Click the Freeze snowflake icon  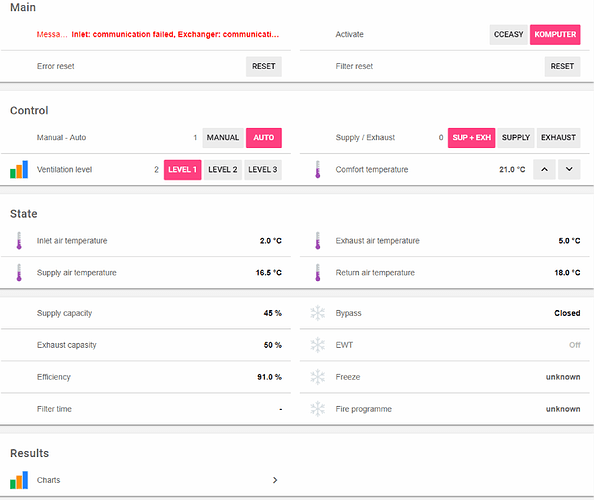tap(317, 377)
